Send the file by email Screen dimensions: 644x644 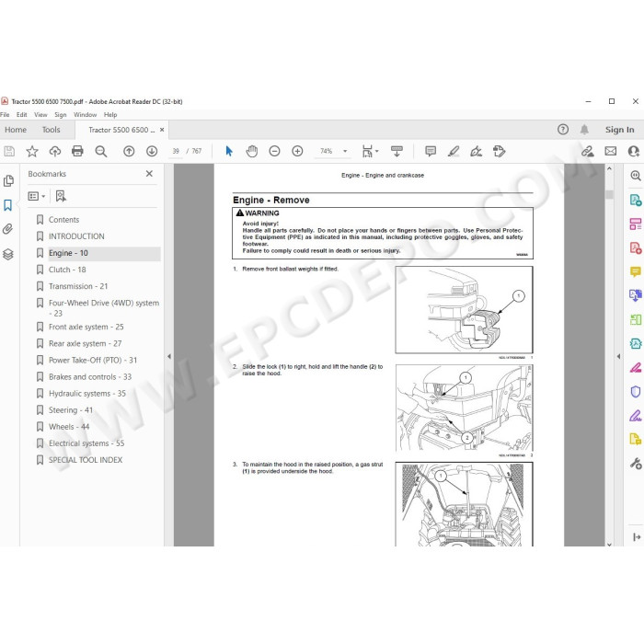(610, 152)
